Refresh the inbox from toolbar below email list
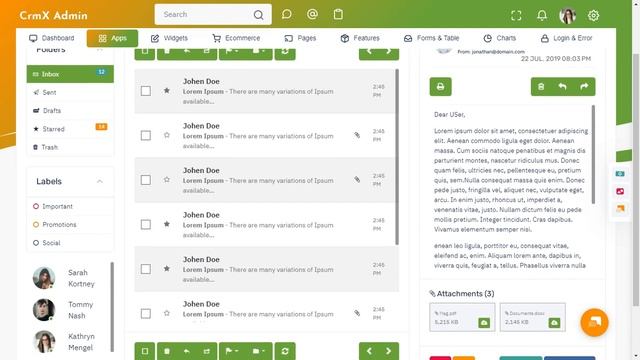 coord(285,351)
